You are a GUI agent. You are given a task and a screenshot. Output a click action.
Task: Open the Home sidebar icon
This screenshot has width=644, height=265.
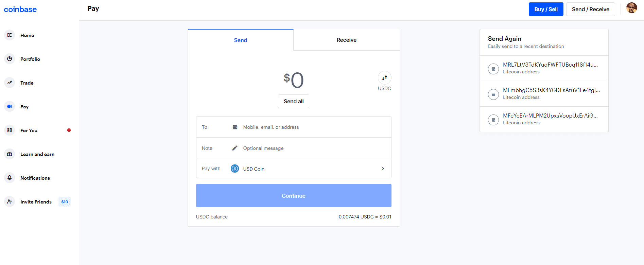[x=10, y=35]
